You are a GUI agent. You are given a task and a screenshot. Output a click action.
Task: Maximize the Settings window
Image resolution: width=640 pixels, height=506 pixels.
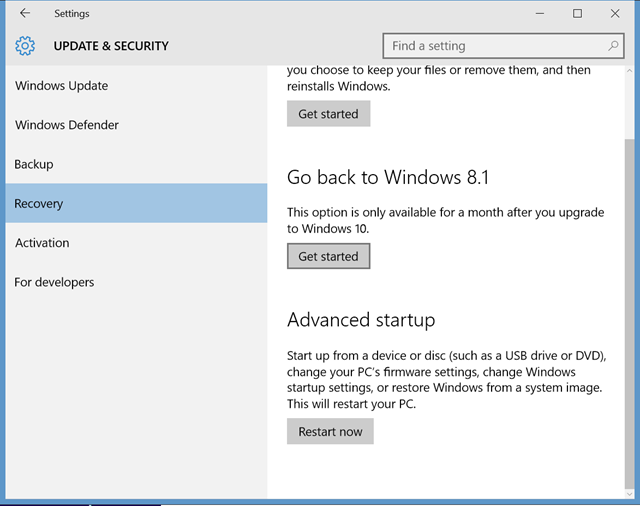(x=577, y=13)
